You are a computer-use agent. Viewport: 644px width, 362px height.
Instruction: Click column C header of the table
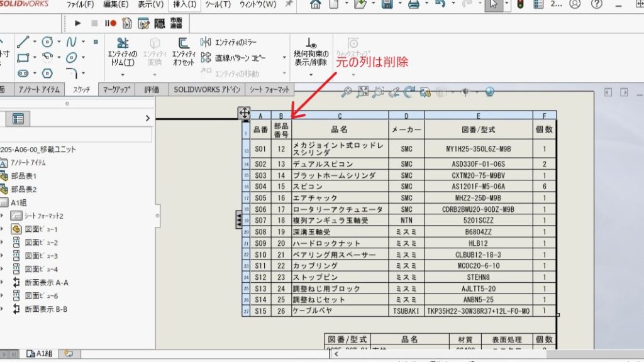coord(339,116)
